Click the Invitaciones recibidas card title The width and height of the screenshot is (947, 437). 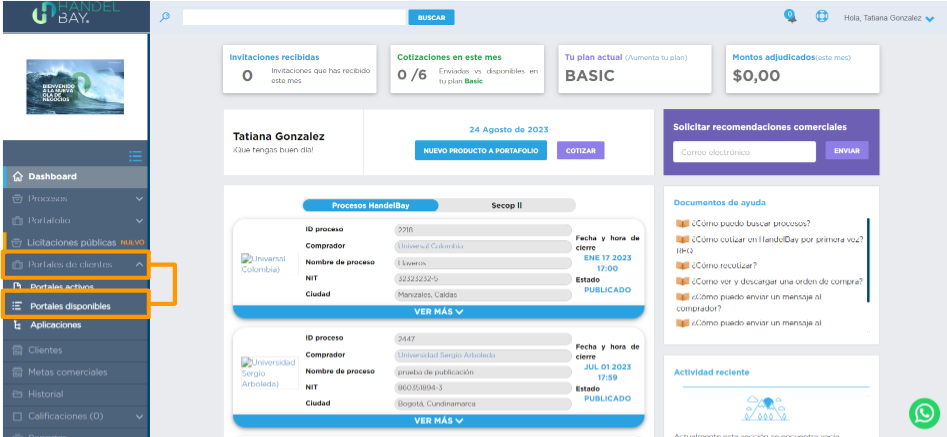click(274, 57)
